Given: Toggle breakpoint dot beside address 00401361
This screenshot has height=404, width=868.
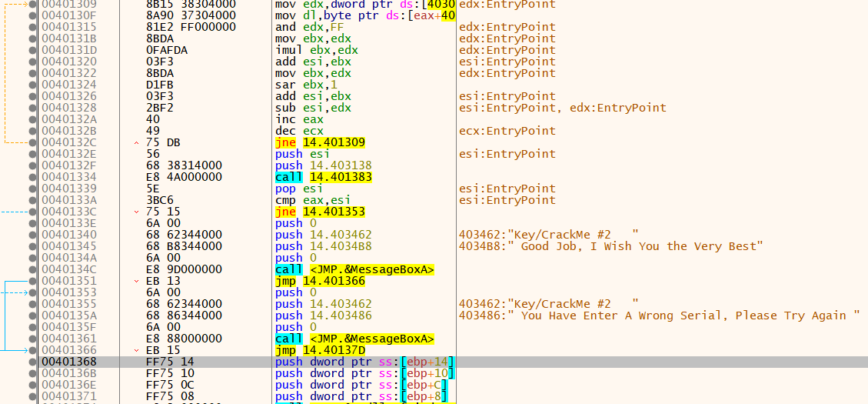Looking at the screenshot, I should pyautogui.click(x=32, y=339).
